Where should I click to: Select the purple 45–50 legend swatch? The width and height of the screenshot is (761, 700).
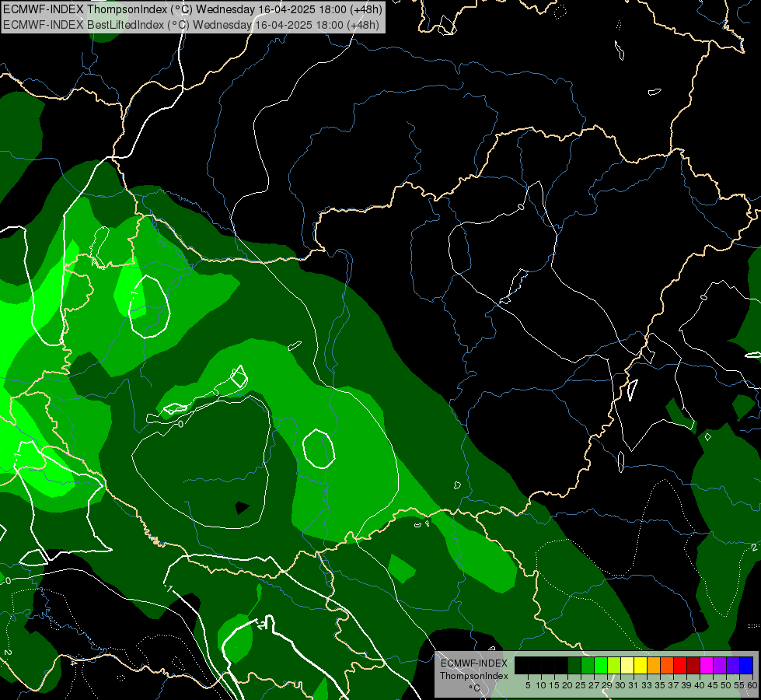click(720, 665)
